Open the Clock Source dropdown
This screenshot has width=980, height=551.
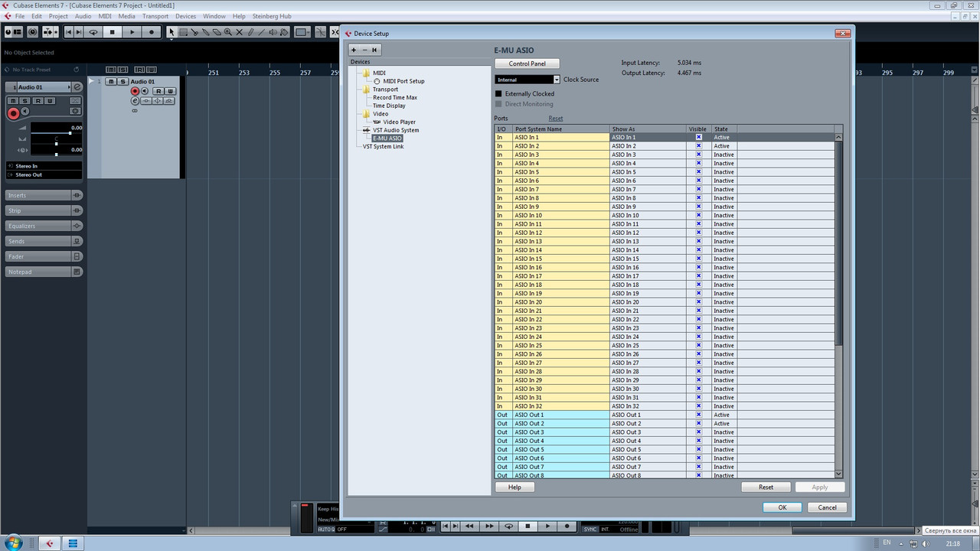(x=528, y=80)
